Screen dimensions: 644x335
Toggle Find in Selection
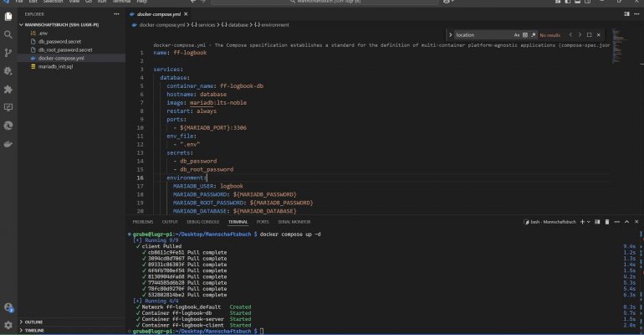[x=590, y=35]
